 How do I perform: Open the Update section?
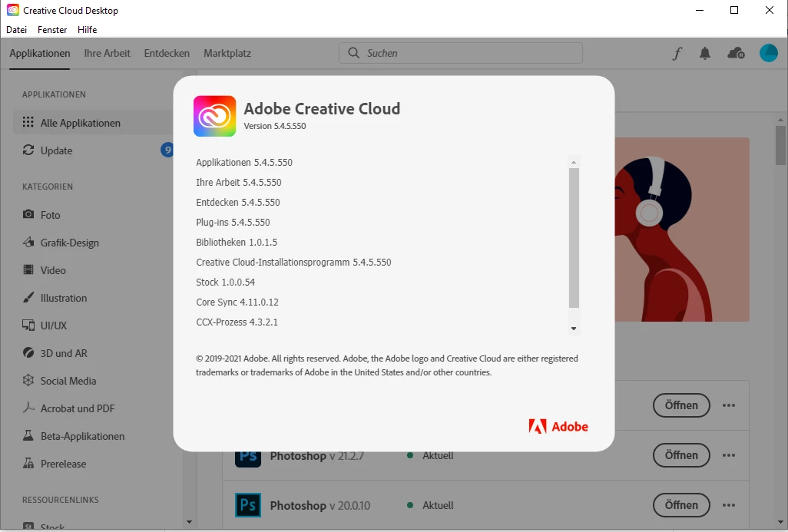56,150
